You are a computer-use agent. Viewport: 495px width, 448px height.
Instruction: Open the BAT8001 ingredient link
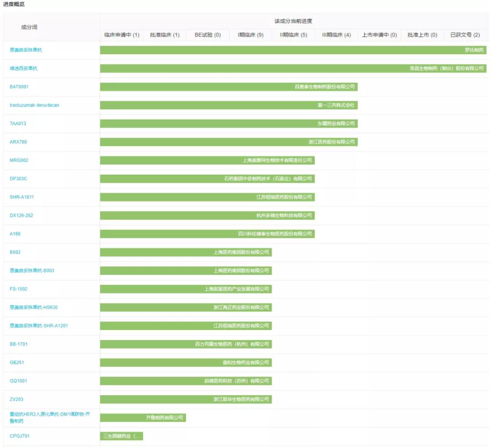tap(20, 87)
